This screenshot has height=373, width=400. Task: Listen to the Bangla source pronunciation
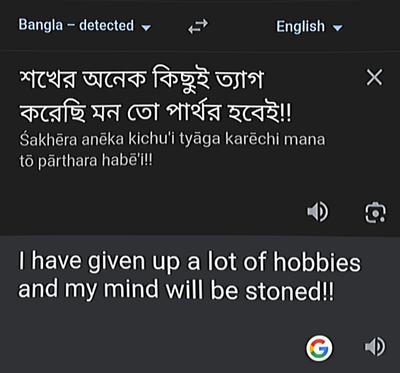click(317, 212)
